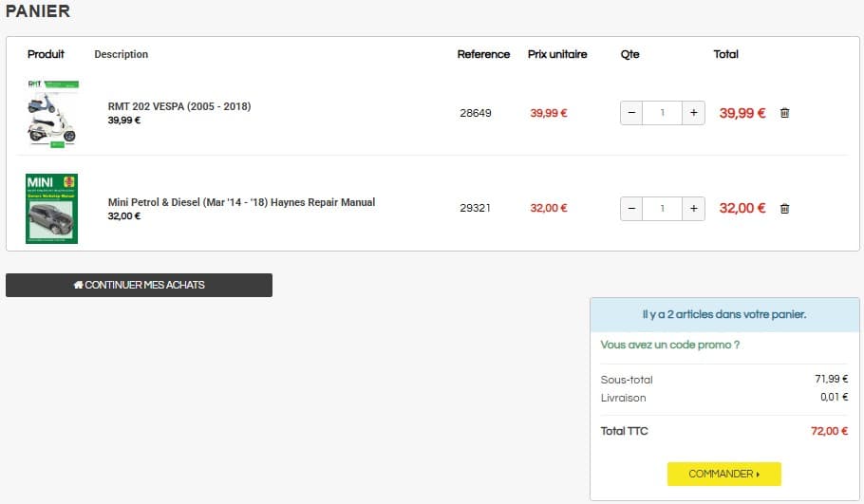Click the yellow Commander button
The height and width of the screenshot is (504, 864).
click(723, 474)
